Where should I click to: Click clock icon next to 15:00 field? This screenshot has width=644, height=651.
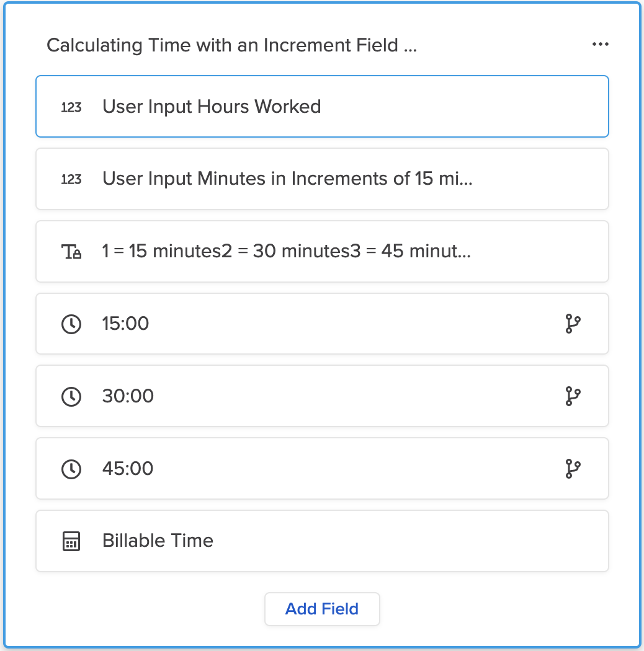pyautogui.click(x=71, y=324)
